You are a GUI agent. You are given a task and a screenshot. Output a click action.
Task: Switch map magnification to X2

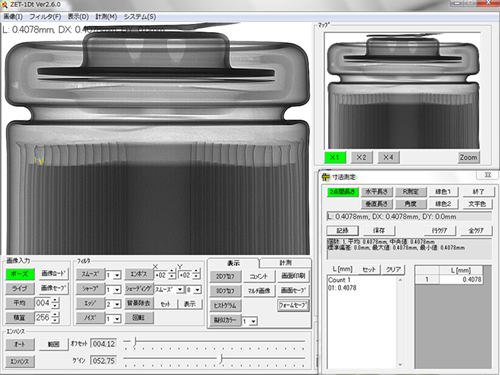[x=361, y=157]
